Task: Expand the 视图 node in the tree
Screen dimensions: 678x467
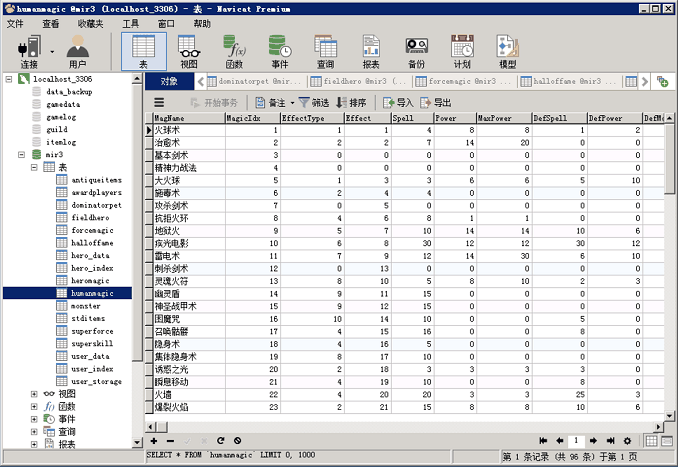Action: [x=34, y=394]
